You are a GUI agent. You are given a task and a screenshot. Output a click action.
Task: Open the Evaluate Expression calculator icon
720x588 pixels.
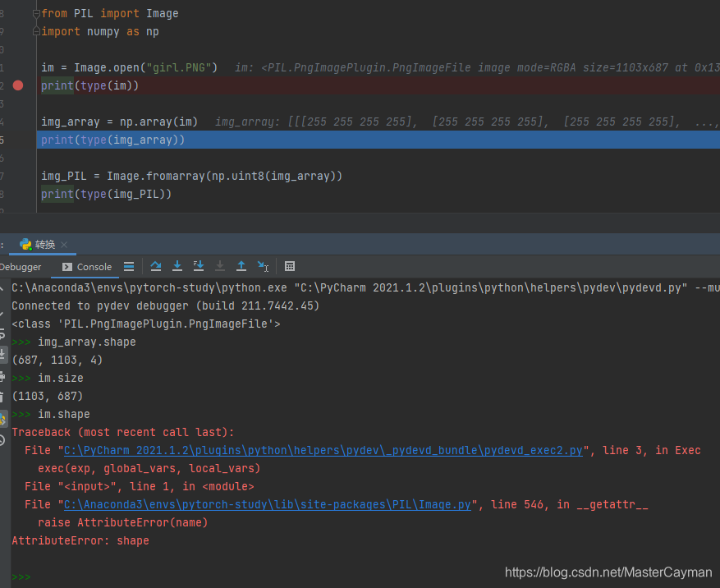tap(290, 266)
